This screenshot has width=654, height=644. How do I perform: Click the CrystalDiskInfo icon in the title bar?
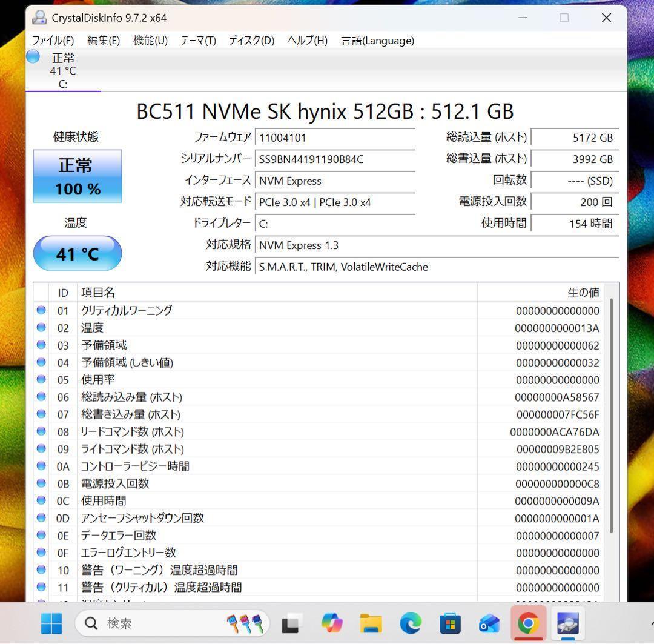coord(39,18)
